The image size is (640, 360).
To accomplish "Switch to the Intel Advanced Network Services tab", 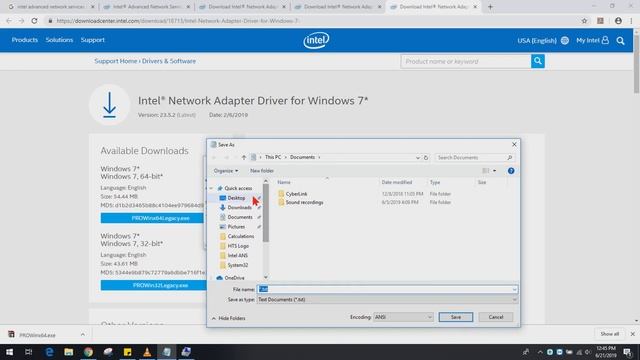I will (146, 7).
